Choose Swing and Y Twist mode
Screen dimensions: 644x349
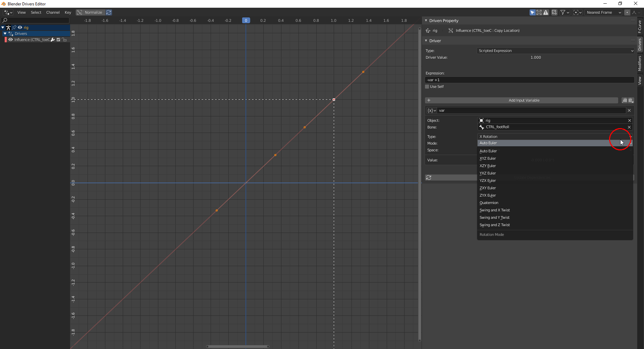tap(555, 217)
